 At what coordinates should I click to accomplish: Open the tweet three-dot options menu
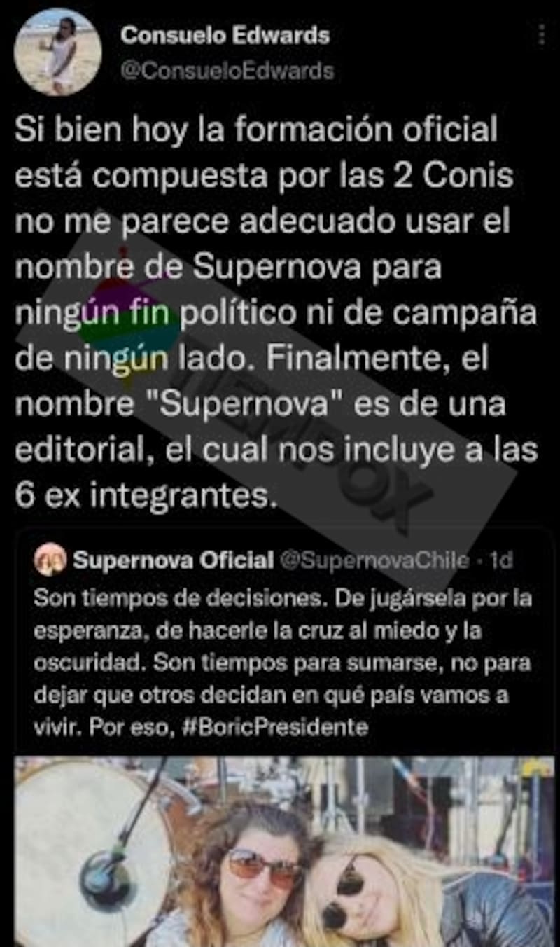click(x=541, y=35)
